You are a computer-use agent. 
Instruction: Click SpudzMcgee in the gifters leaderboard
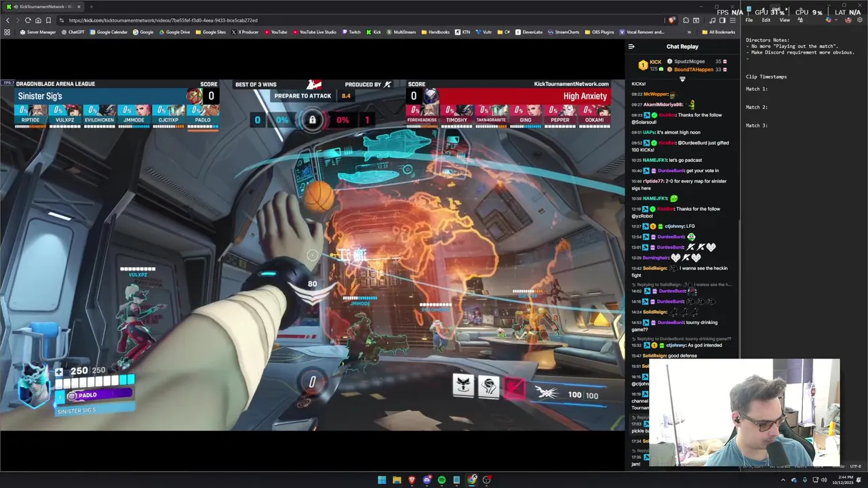click(689, 62)
